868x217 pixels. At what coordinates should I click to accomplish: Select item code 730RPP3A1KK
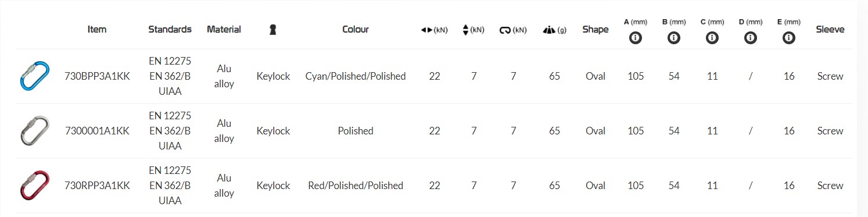pyautogui.click(x=97, y=186)
